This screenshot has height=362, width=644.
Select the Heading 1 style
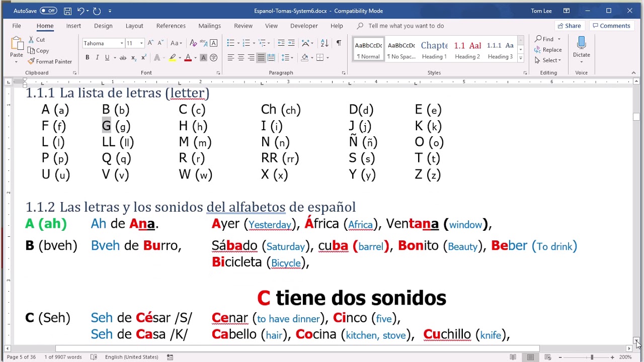click(x=434, y=49)
